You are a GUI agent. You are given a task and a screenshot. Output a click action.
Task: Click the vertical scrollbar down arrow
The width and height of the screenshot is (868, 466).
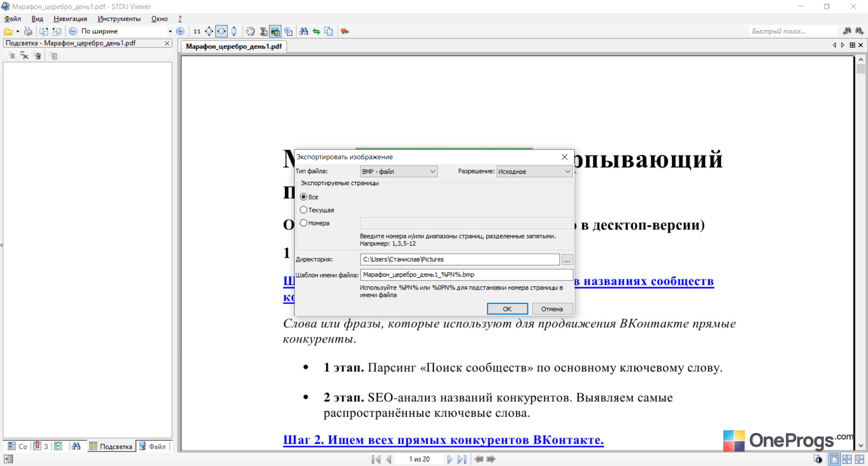[860, 446]
